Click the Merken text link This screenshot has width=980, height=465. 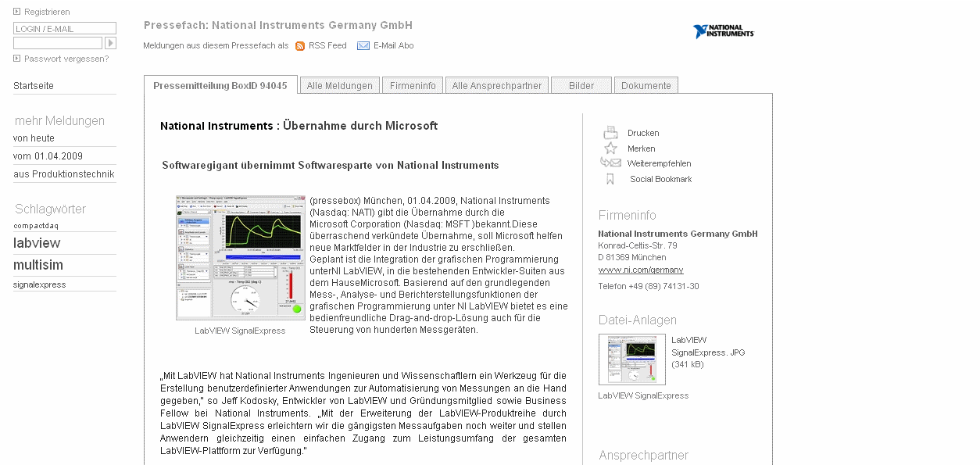pyautogui.click(x=642, y=148)
